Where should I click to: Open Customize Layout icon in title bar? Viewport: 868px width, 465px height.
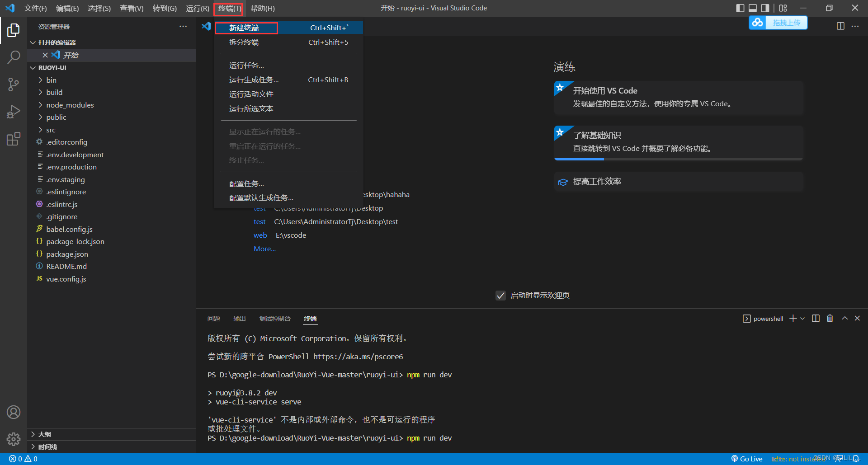tap(783, 8)
